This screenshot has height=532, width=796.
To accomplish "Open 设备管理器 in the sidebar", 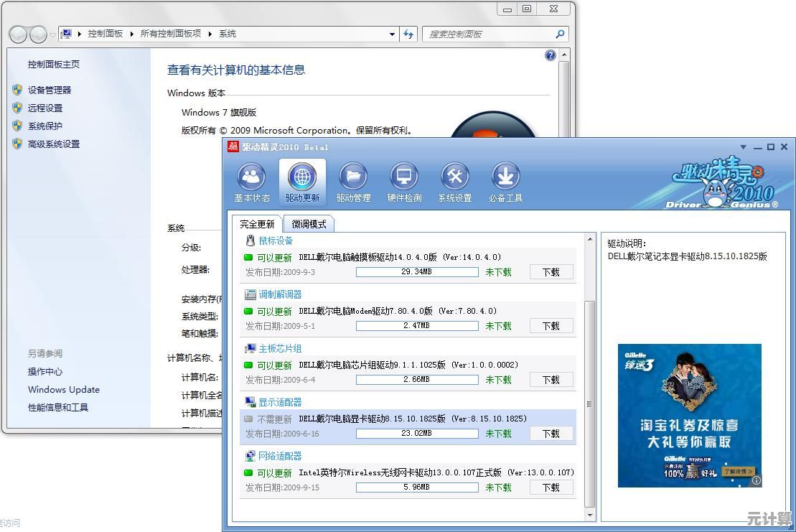I will [x=50, y=90].
